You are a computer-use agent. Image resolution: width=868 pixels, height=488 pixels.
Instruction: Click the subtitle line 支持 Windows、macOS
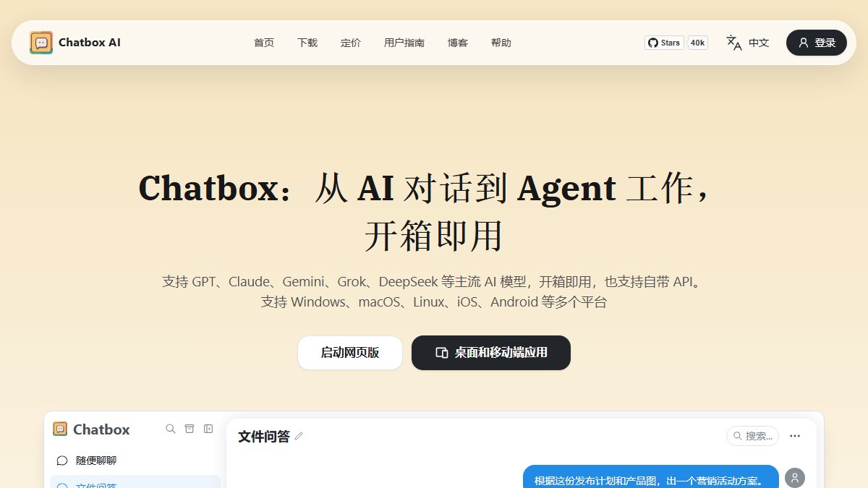coord(434,302)
